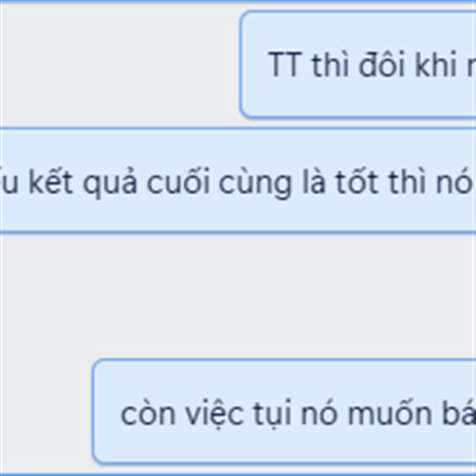The width and height of the screenshot is (476, 476).
Task: Click the word "việc" in the bottom bubble
Action: 214,414
